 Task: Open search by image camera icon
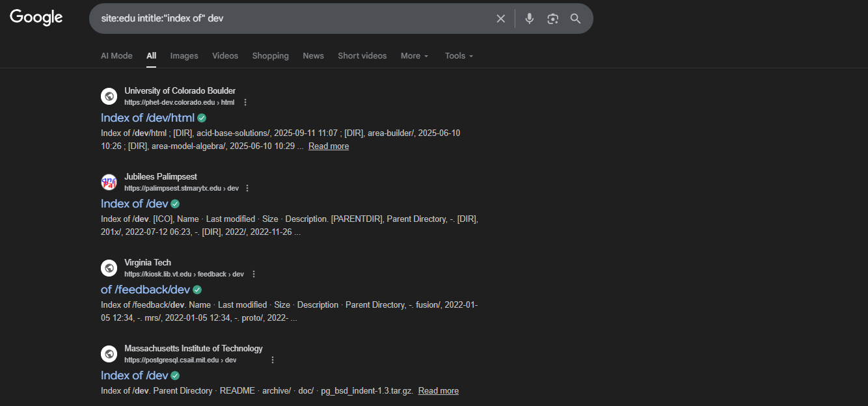pyautogui.click(x=552, y=19)
